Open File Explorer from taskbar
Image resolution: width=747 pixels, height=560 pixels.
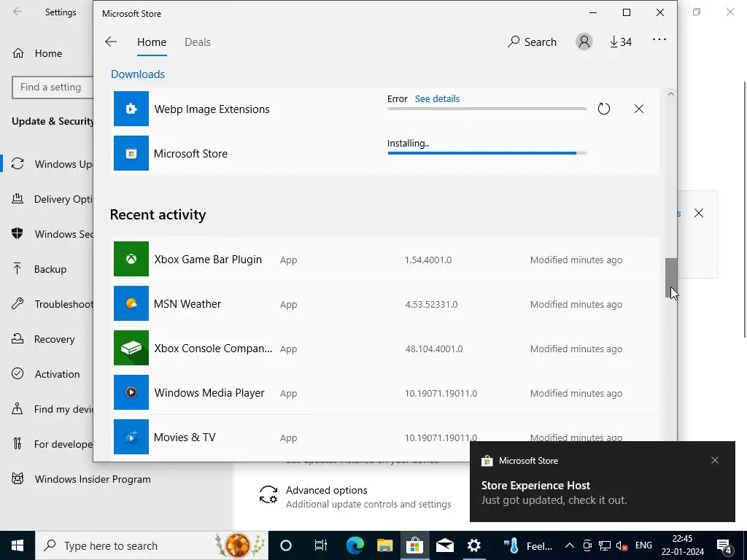385,545
